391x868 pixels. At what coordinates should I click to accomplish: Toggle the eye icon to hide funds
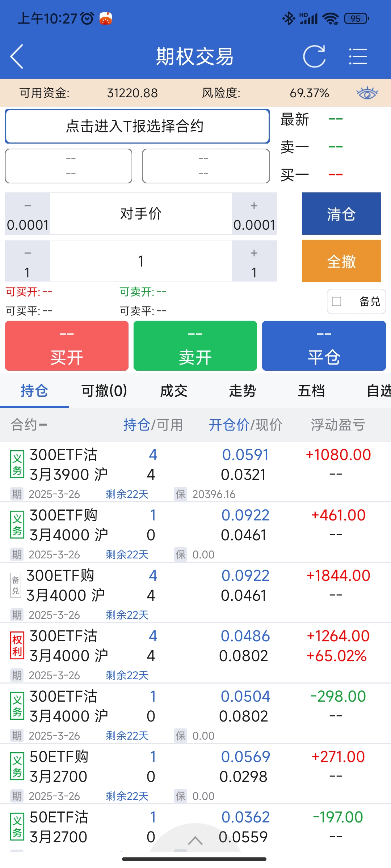tap(367, 93)
